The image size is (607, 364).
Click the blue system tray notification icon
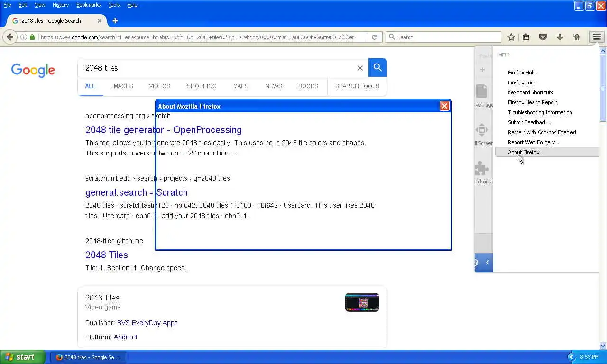tap(571, 357)
